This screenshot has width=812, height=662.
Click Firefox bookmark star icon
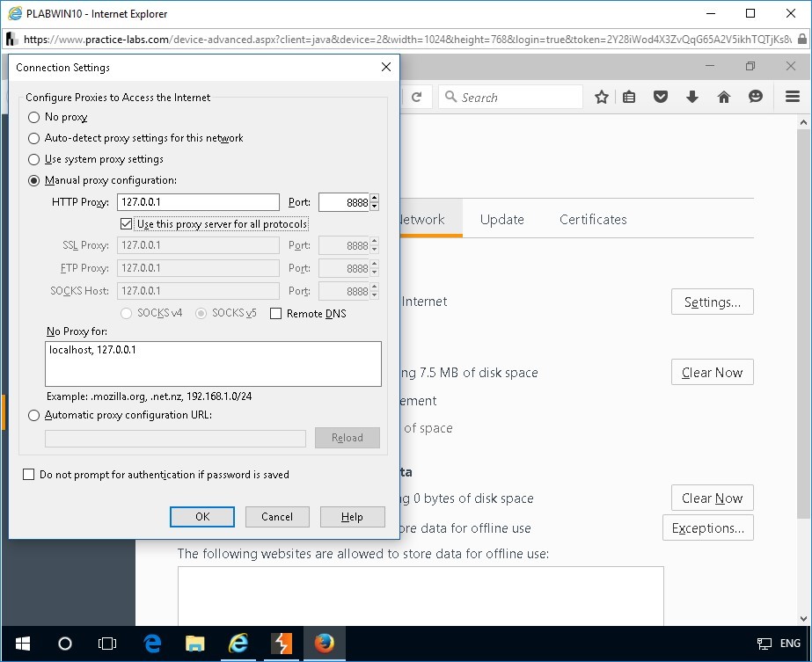pyautogui.click(x=602, y=98)
